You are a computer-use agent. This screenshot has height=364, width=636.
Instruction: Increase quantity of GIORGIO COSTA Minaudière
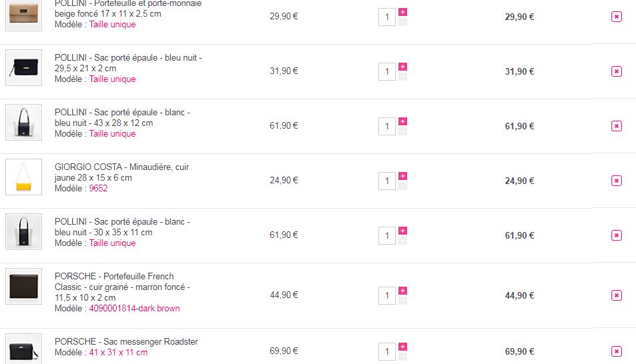402,176
